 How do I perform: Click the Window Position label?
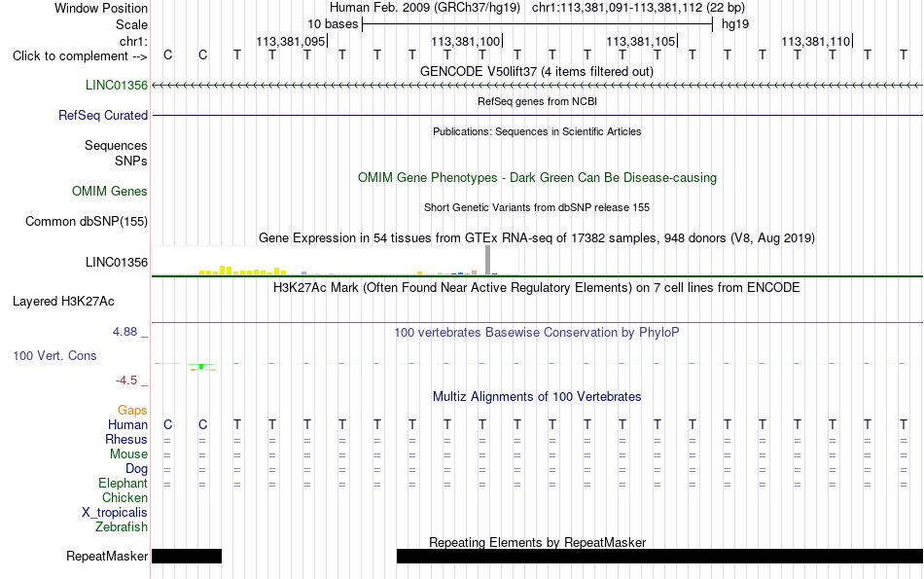point(101,8)
